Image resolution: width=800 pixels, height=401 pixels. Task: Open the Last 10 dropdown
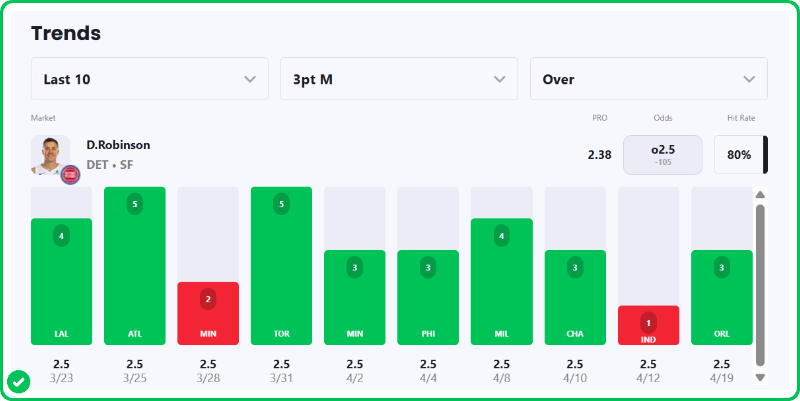tap(150, 79)
